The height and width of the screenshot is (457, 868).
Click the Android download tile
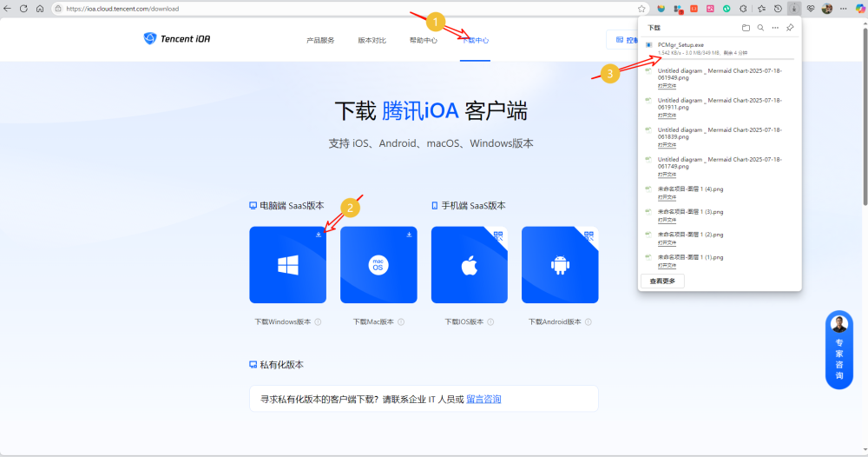click(560, 265)
